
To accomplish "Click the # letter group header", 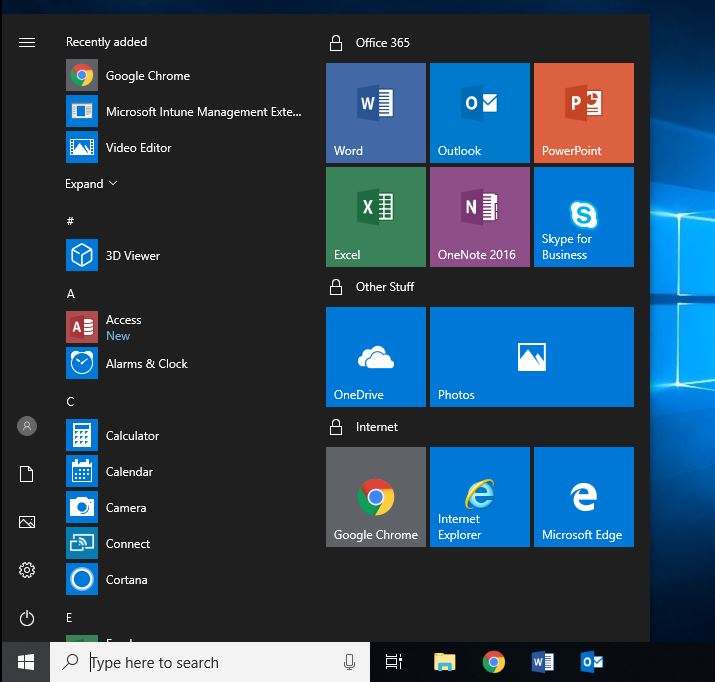I will [70, 221].
